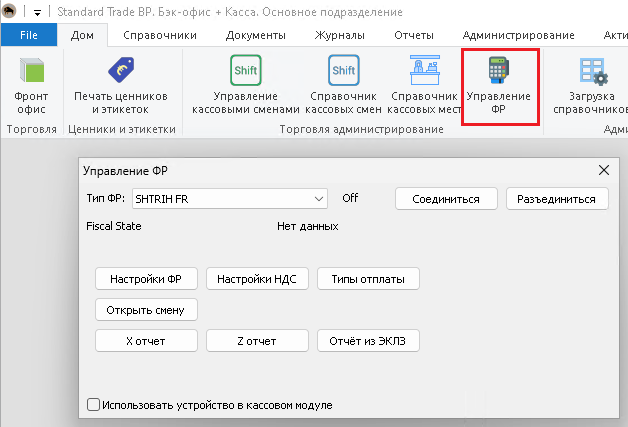628x427 pixels.
Task: Switch to the Справочники tab
Action: [x=160, y=35]
